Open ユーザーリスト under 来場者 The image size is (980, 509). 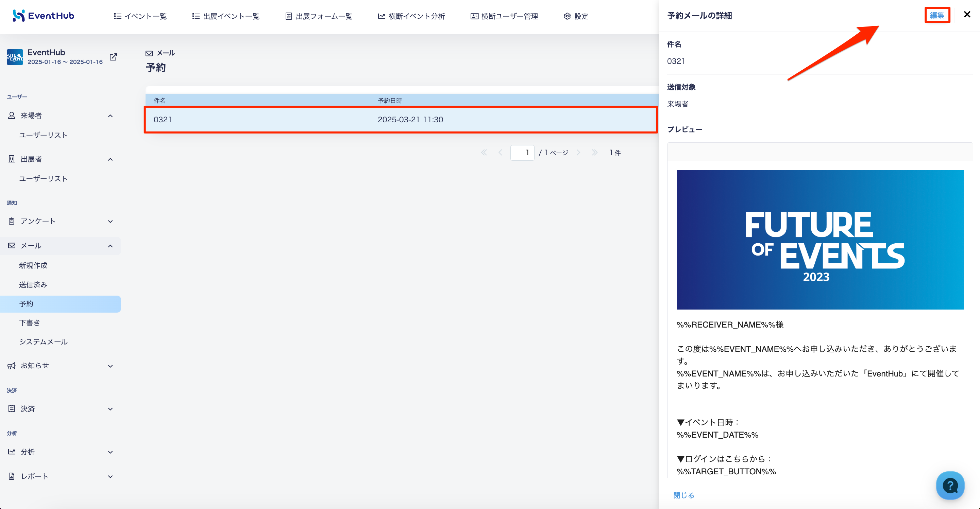(44, 135)
